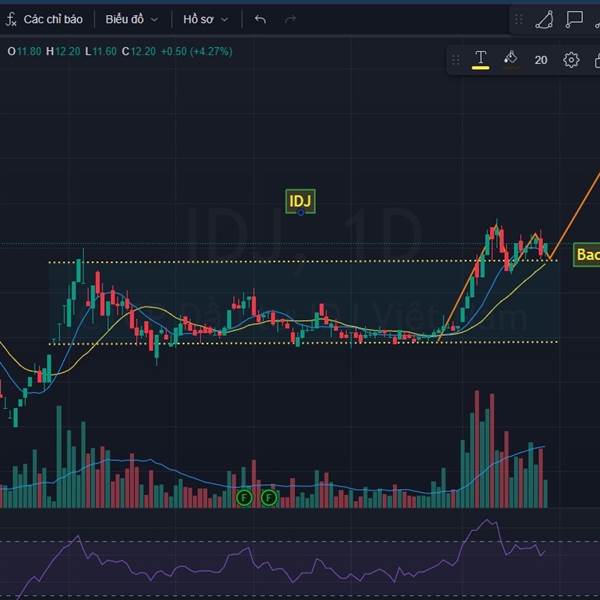Open the fill background color bucket
This screenshot has height=600, width=600.
pos(510,60)
